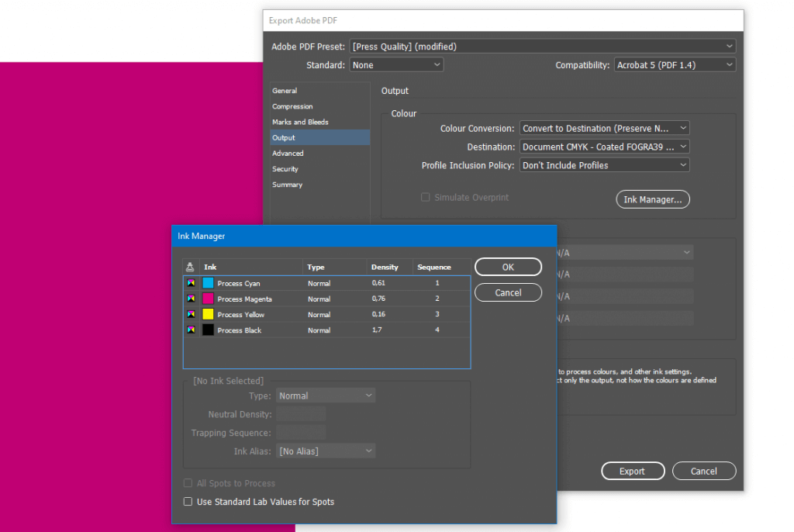Toggle the All Spots to Process checkbox
794x532 pixels.
(x=188, y=483)
